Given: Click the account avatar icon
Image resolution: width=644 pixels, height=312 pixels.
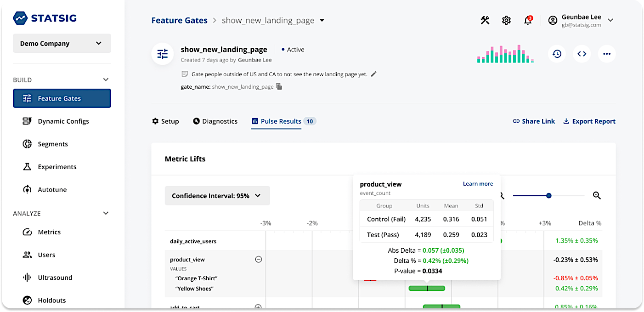Looking at the screenshot, I should tap(553, 20).
